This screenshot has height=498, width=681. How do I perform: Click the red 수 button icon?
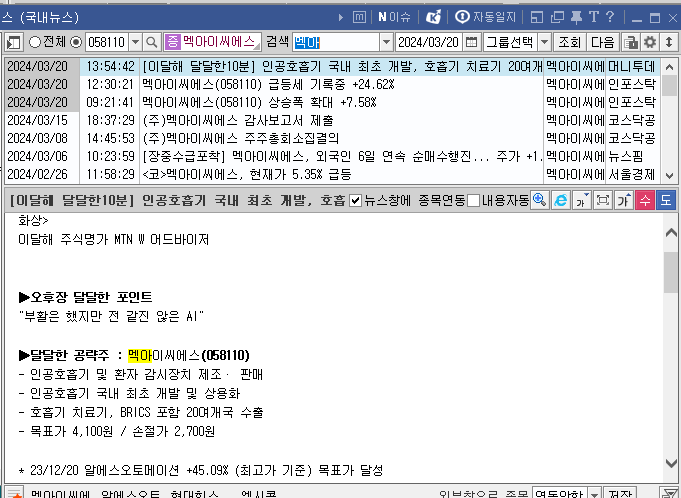[645, 200]
